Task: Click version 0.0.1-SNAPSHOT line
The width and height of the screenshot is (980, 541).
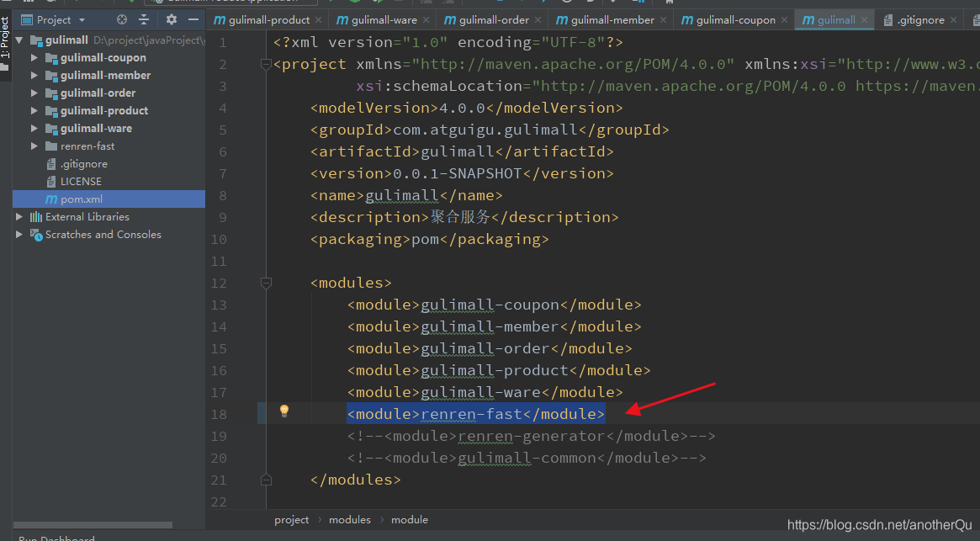Action: (462, 173)
